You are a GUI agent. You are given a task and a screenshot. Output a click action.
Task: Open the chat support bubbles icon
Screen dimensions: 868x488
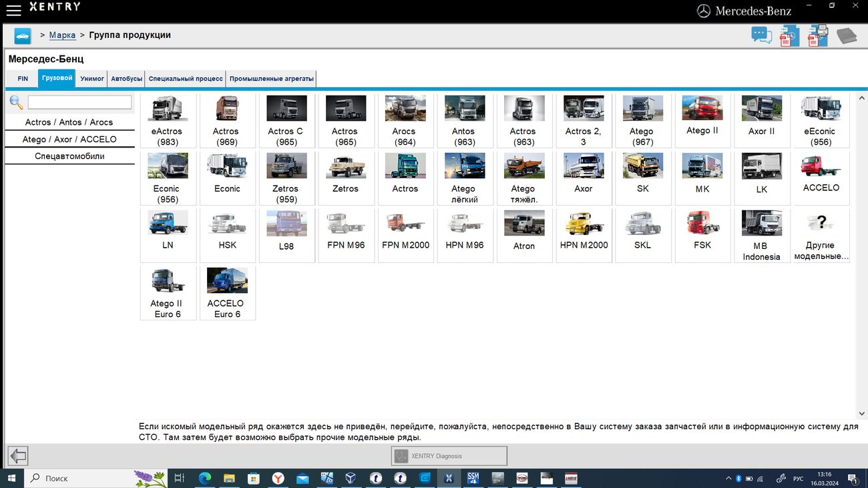(x=761, y=35)
